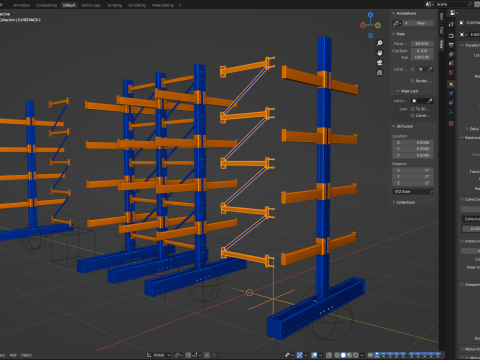Toggle viewport overlays button
The height and width of the screenshot is (360, 480).
314,355
